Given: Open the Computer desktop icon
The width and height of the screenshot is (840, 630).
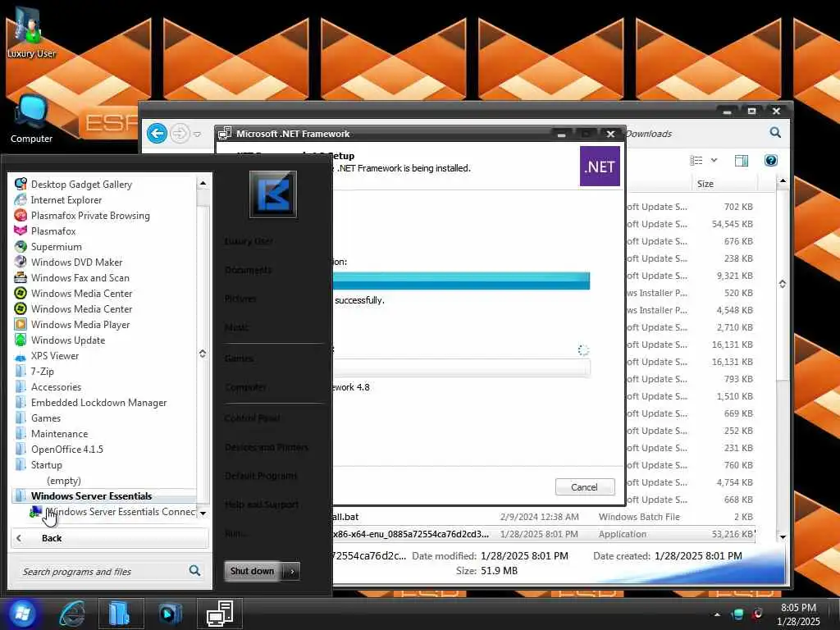Looking at the screenshot, I should click(31, 119).
